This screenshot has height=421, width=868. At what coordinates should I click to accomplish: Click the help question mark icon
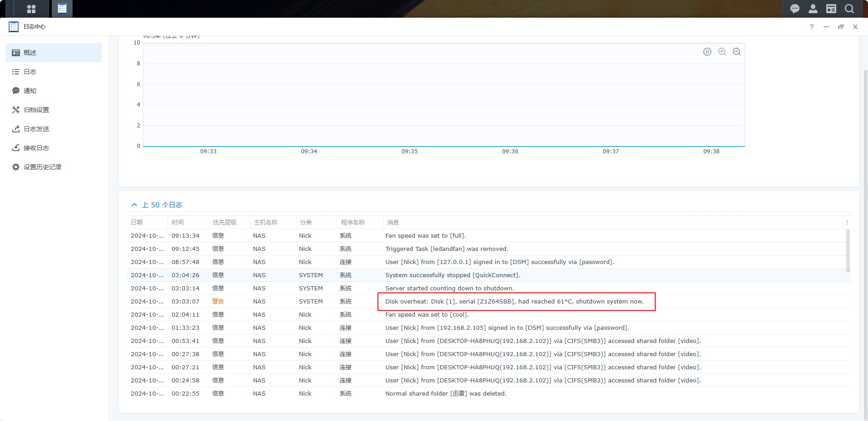(x=812, y=27)
